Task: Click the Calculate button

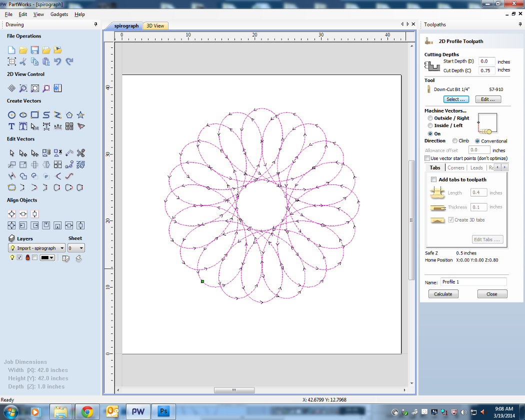Action: 443,293
